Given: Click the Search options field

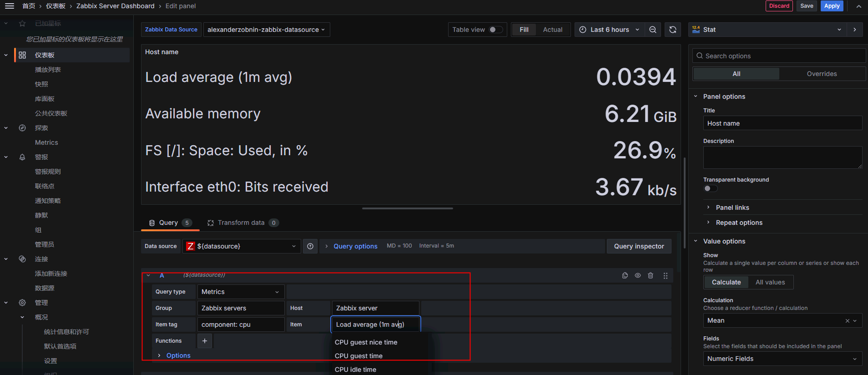Looking at the screenshot, I should [779, 56].
